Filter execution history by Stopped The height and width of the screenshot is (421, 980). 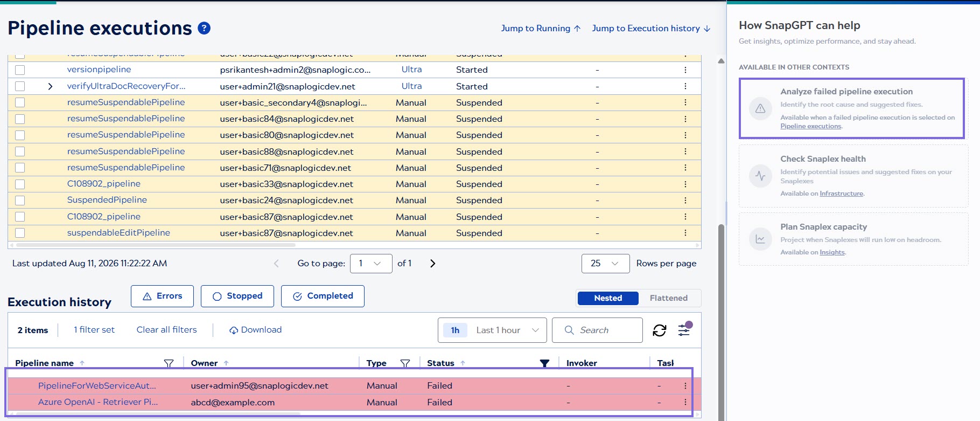tap(237, 296)
